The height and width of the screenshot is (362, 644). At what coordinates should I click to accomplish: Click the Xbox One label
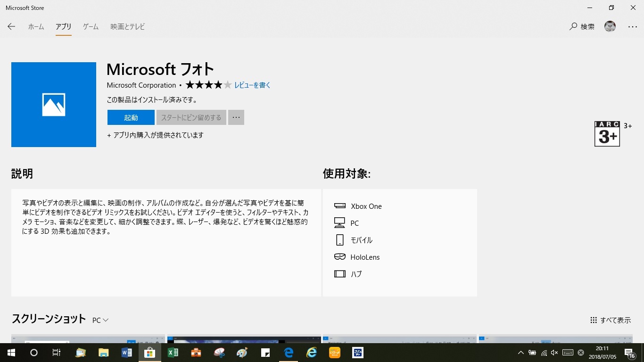point(366,206)
